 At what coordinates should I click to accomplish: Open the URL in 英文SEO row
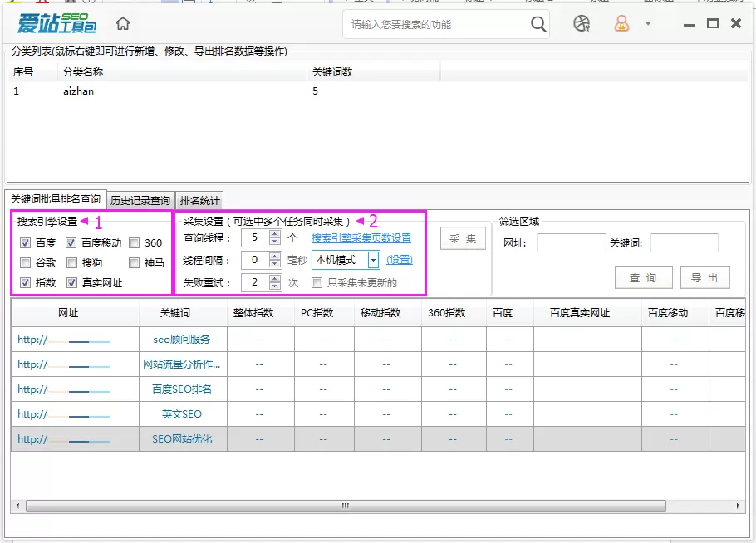click(64, 414)
